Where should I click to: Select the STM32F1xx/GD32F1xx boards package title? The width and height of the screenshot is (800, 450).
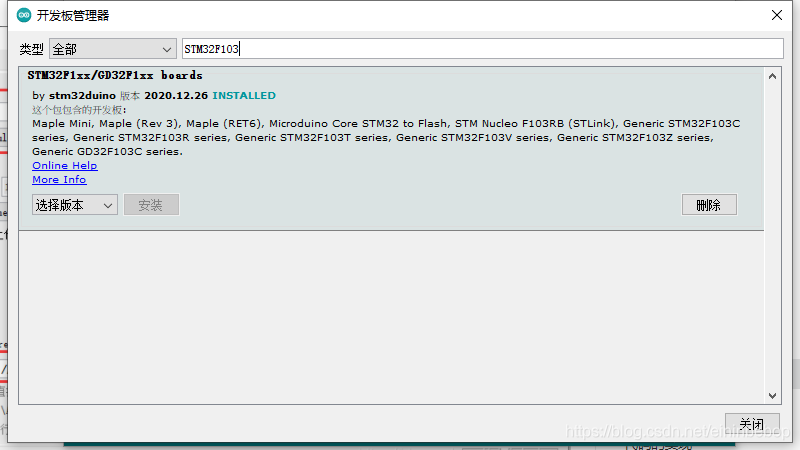tap(115, 76)
